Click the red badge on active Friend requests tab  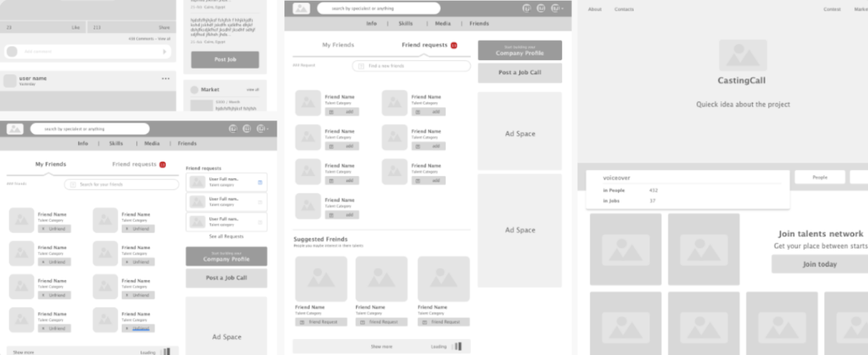click(454, 45)
